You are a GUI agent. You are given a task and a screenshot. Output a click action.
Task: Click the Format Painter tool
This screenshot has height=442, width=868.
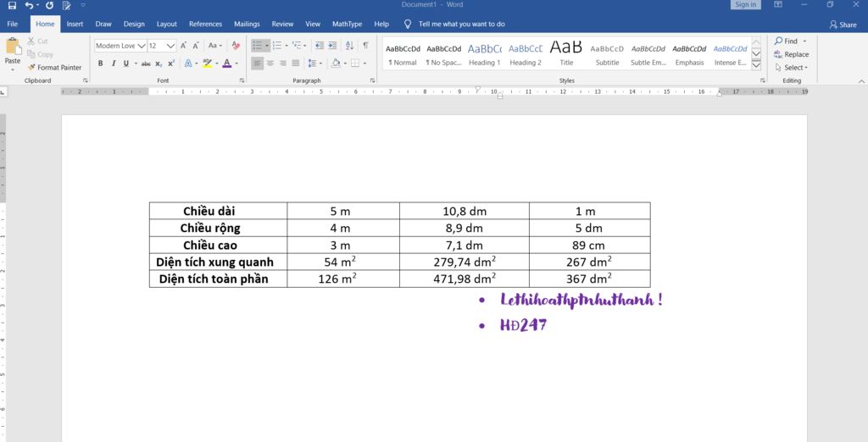click(x=54, y=68)
